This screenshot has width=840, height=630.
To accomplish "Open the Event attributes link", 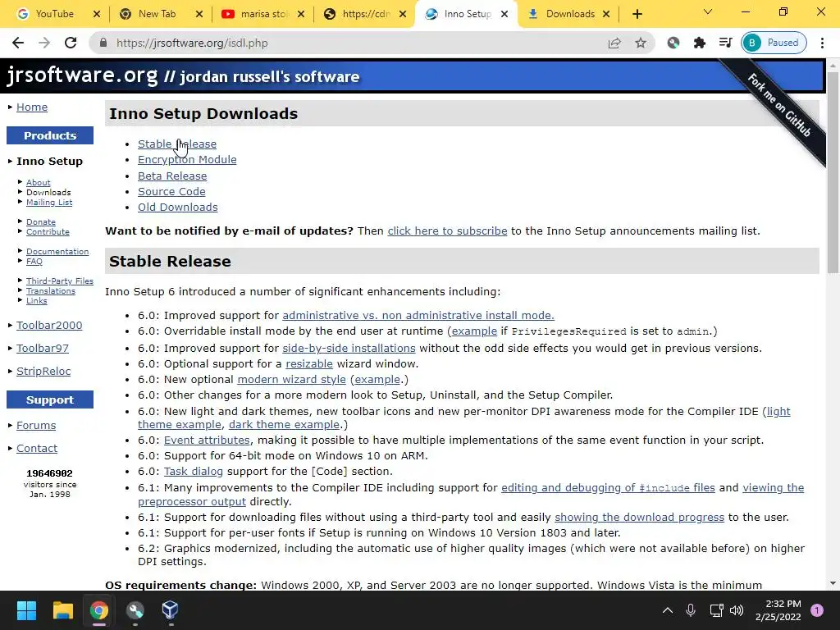I will [207, 440].
